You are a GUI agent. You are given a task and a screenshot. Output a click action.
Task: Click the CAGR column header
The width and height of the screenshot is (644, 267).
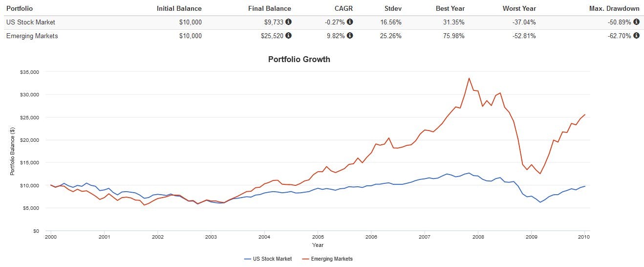click(344, 8)
